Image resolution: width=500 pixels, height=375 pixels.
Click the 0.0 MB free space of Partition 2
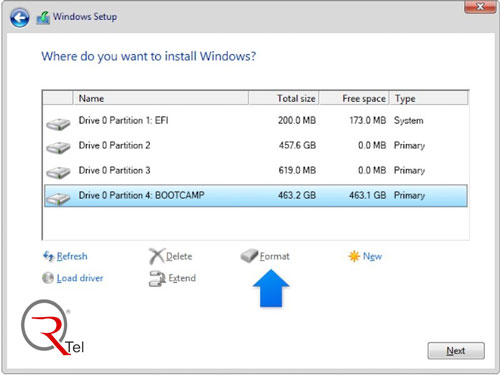[372, 145]
